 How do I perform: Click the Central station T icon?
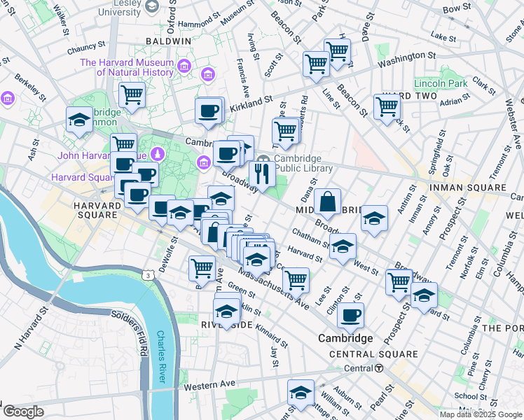click(379, 368)
